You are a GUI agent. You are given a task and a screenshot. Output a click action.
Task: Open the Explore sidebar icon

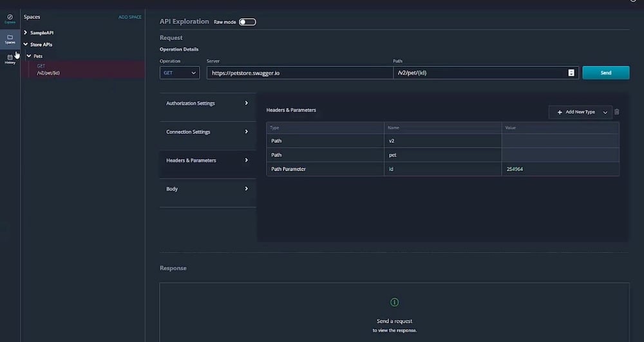[10, 18]
